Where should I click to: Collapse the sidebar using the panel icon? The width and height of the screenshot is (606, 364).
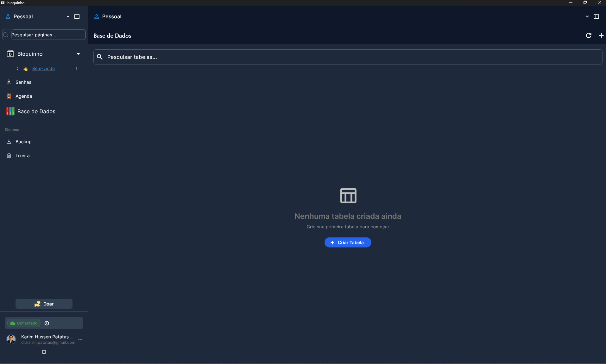tap(77, 16)
